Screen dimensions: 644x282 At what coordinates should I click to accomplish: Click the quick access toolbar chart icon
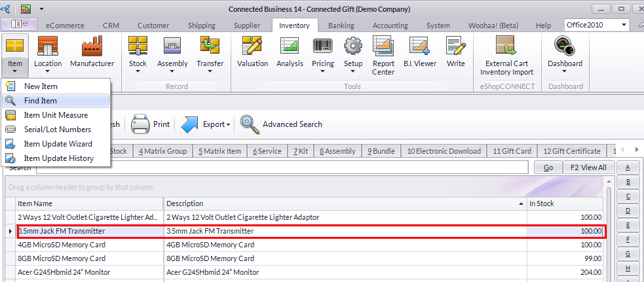click(26, 9)
